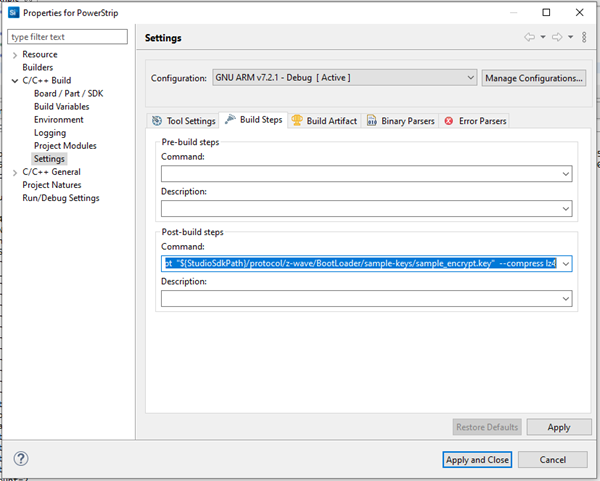
Task: Open the Binary Parsers tab
Action: (x=400, y=121)
